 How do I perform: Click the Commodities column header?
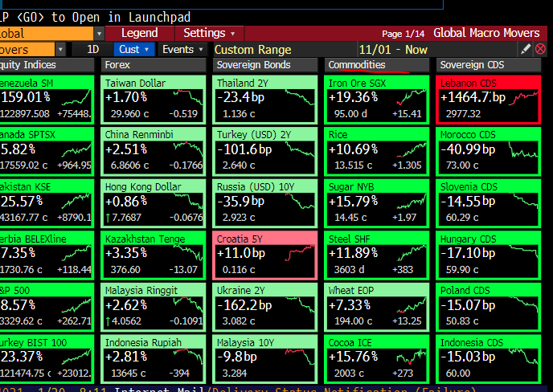376,65
